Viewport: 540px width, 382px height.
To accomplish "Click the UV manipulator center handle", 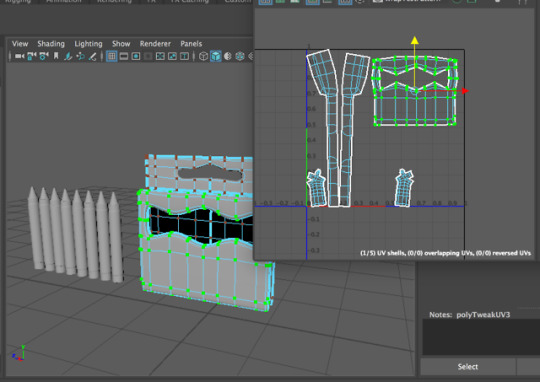I will tap(416, 91).
